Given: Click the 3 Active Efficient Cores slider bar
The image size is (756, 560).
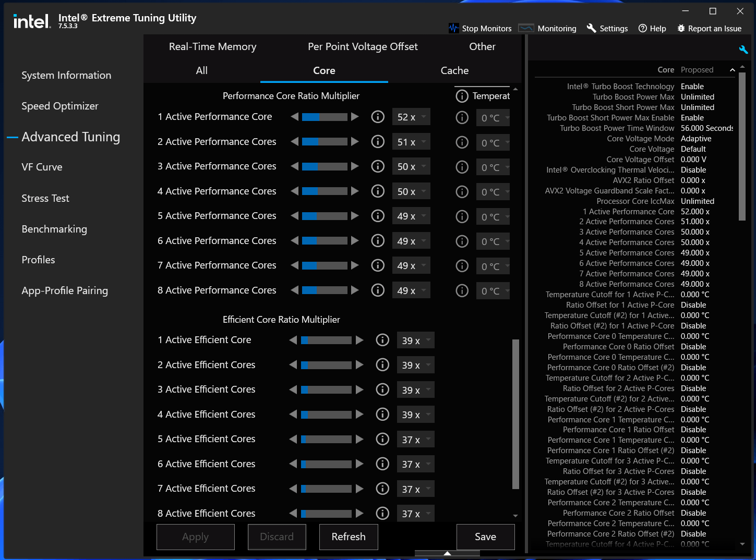Looking at the screenshot, I should [326, 389].
